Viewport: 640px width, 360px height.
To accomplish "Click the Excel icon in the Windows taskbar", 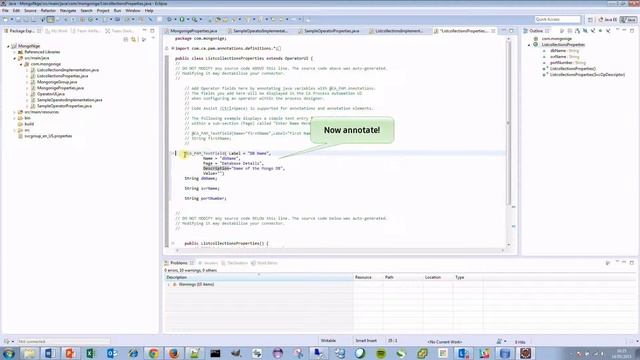I will tap(91, 353).
